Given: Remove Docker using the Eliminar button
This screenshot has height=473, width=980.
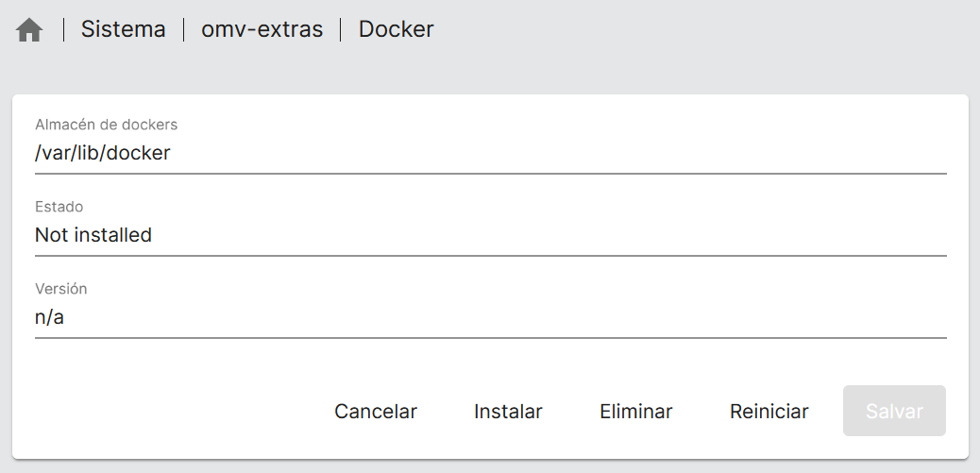Looking at the screenshot, I should coord(635,412).
